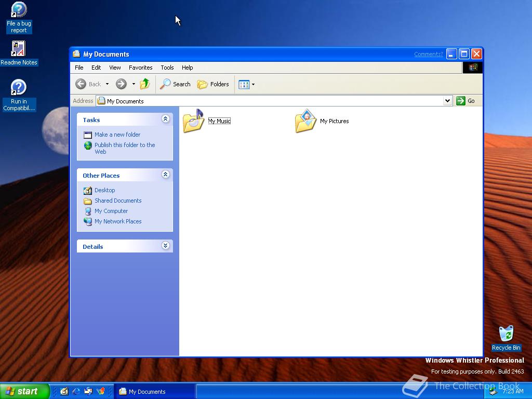Open the Tools menu
This screenshot has height=399, width=532.
pos(167,68)
